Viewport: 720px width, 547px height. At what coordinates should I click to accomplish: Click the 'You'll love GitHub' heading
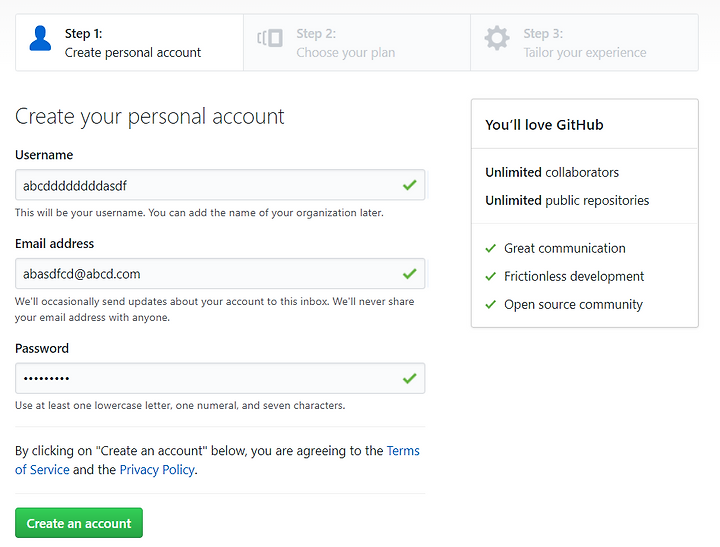544,125
